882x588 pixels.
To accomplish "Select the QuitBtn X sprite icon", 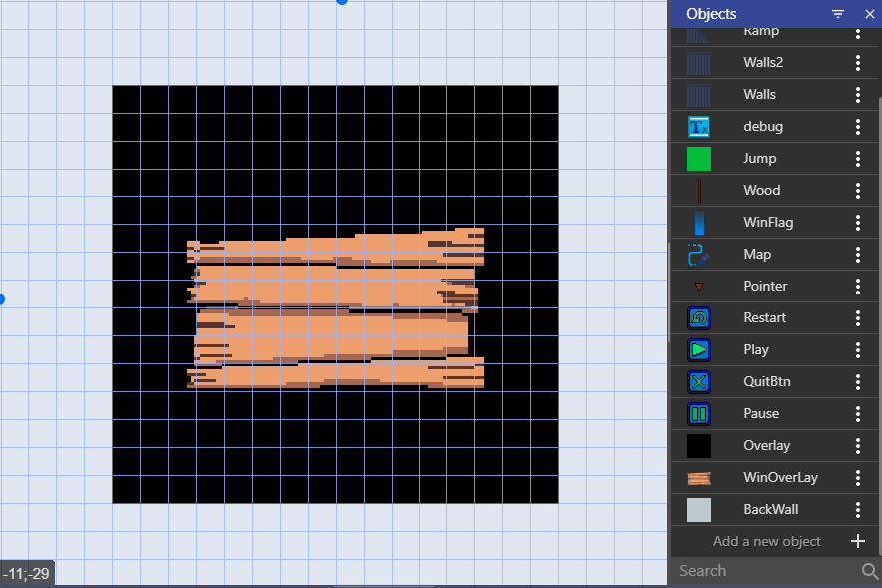I will click(699, 382).
